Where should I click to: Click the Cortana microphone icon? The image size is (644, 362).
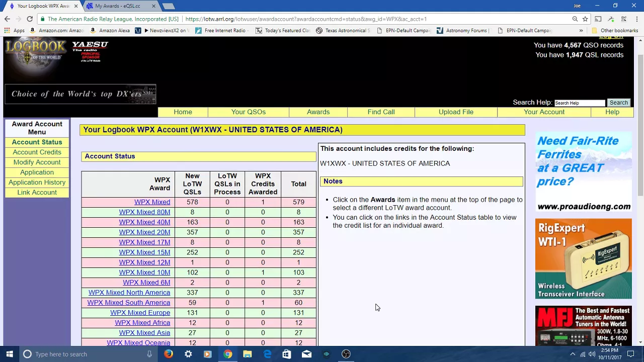click(149, 354)
